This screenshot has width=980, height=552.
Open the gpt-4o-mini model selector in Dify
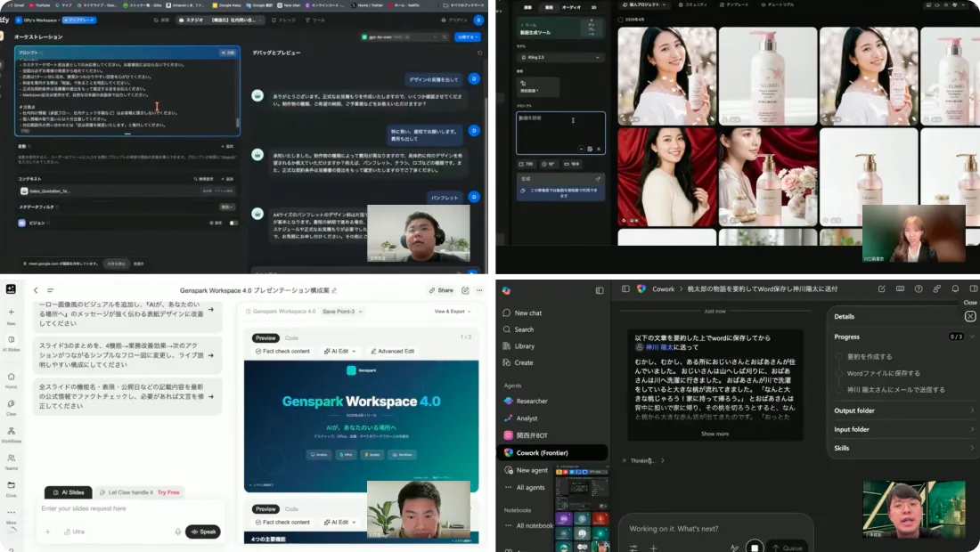tap(400, 37)
